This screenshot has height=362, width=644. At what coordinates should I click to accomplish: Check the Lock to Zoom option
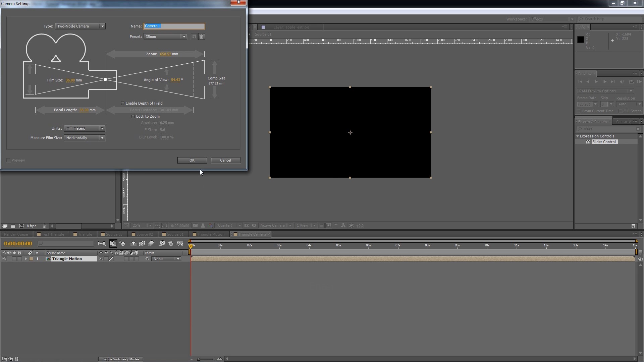133,116
